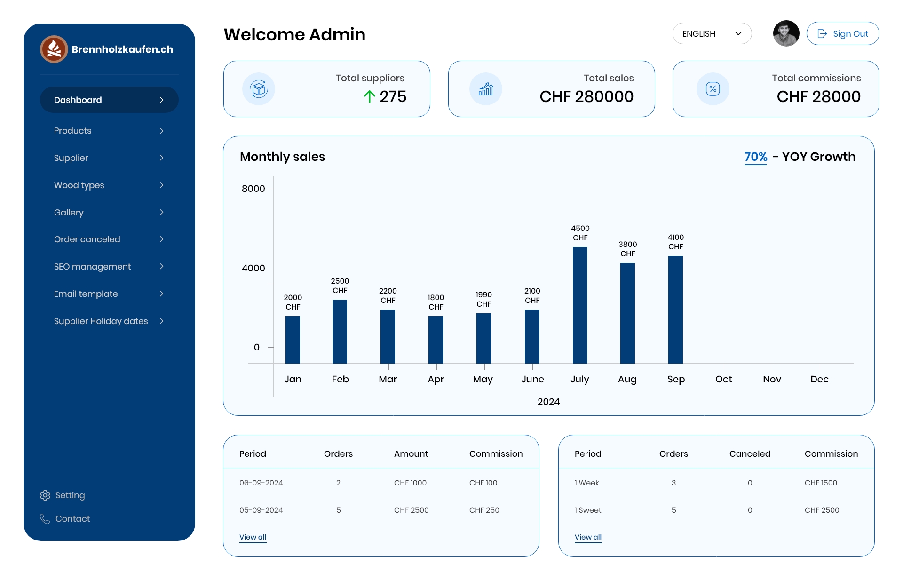This screenshot has height=588, width=903.
Task: Expand the Wood types section
Action: coord(162,185)
